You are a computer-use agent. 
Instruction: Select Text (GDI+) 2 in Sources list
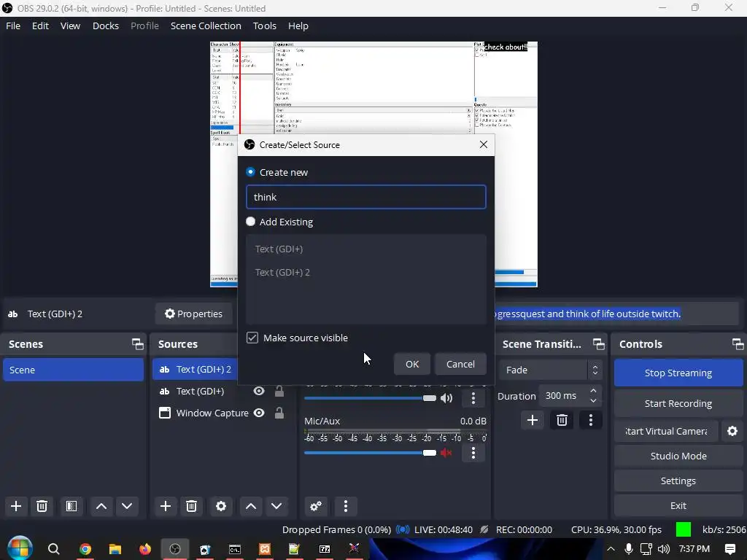coord(196,370)
